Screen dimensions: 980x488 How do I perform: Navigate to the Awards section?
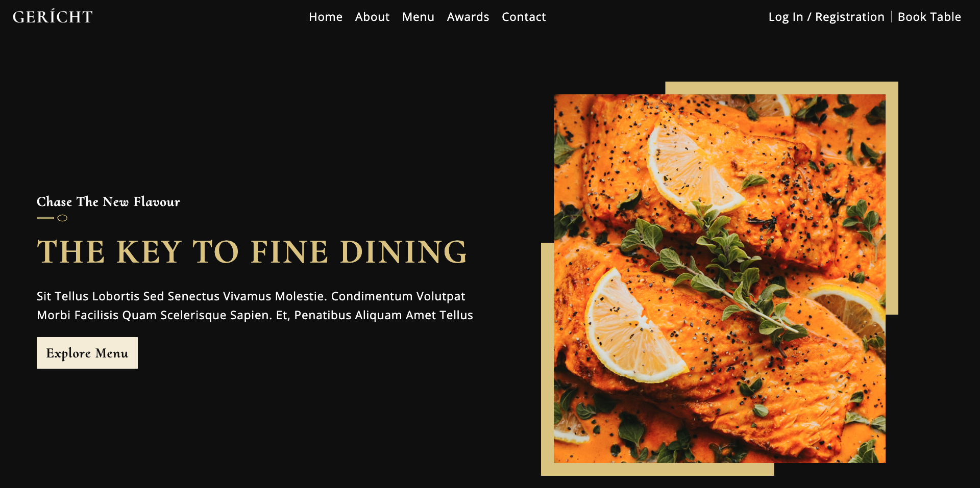(468, 17)
